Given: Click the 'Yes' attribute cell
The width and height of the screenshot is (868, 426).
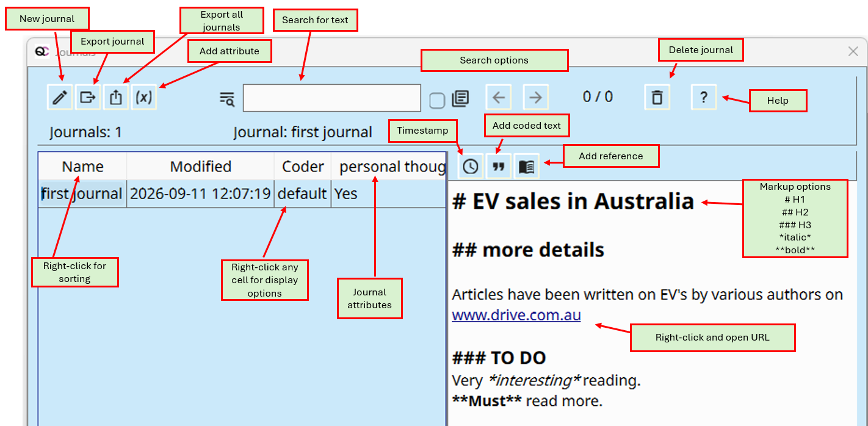Looking at the screenshot, I should click(x=389, y=194).
